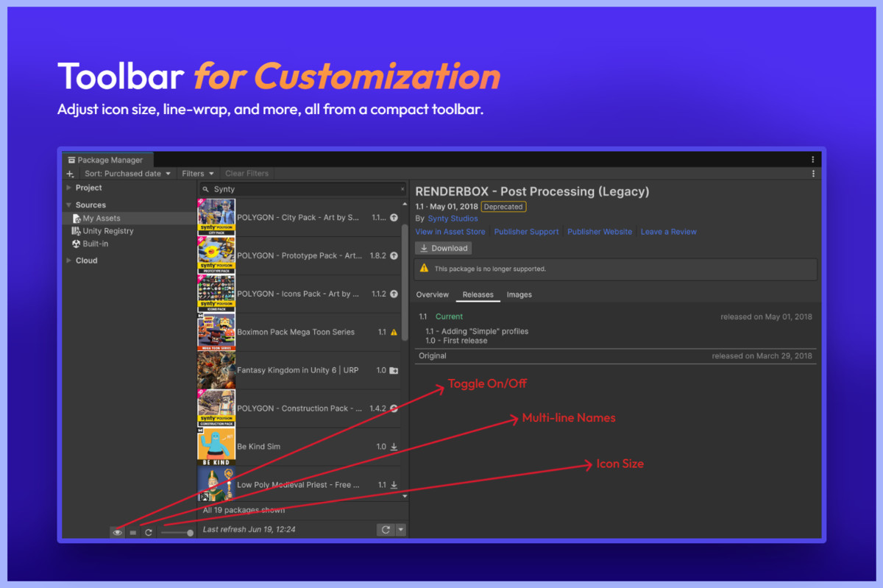Click the POLYGON Prototype Pack thumbnail

pos(216,255)
